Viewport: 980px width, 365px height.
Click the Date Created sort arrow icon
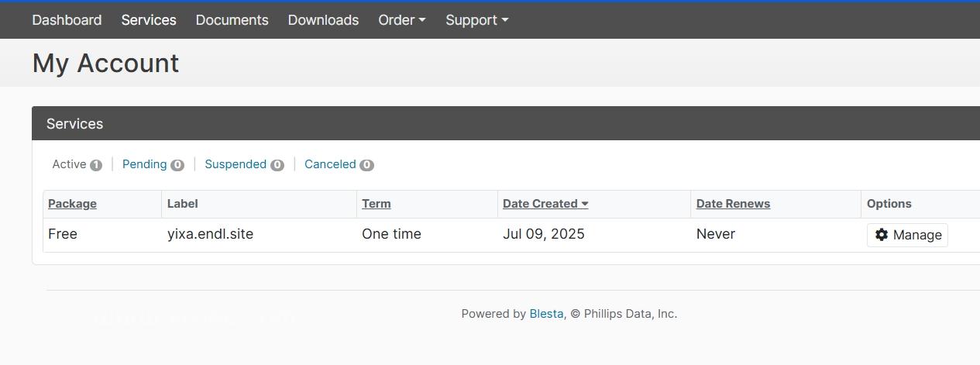(x=585, y=204)
